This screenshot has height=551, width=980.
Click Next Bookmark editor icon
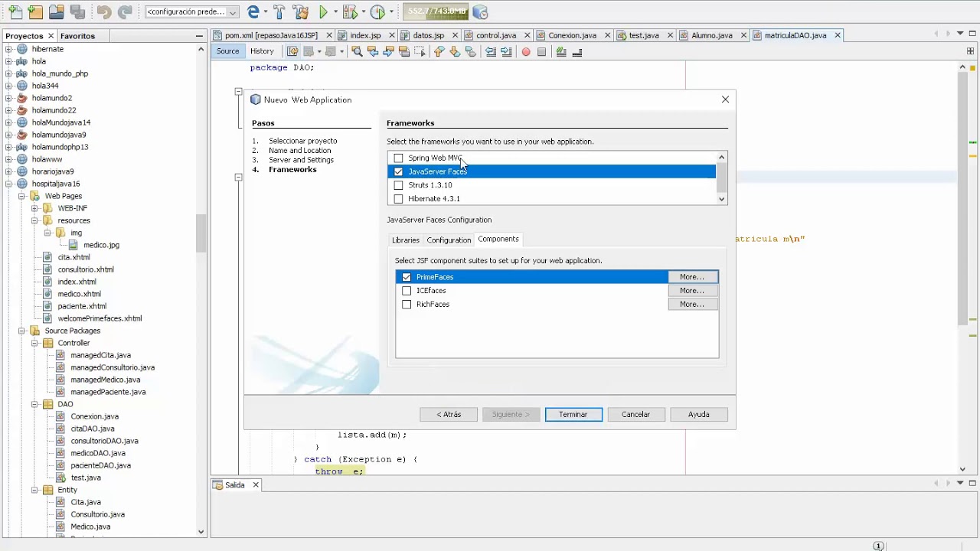(455, 51)
